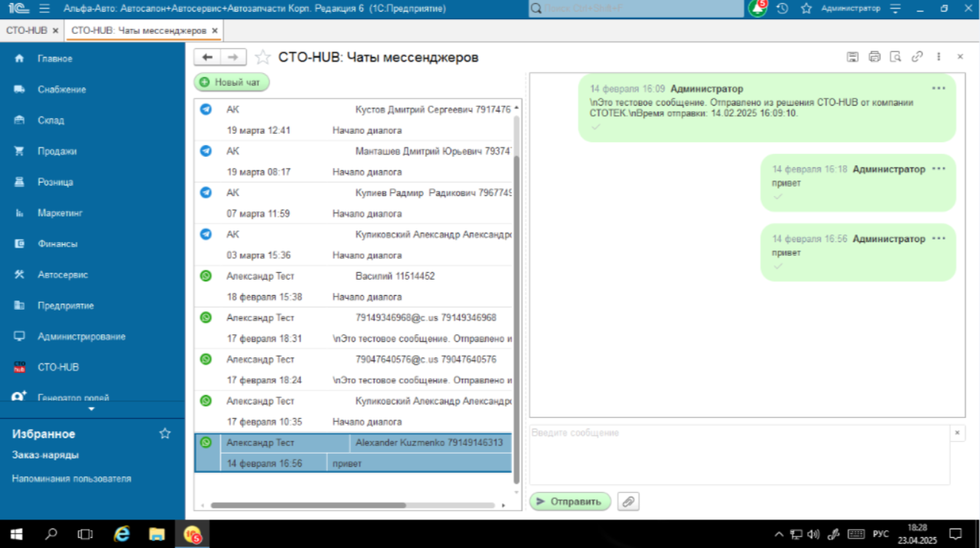This screenshot has height=548, width=980.
Task: Open Windows taskbar search
Action: coord(51,533)
